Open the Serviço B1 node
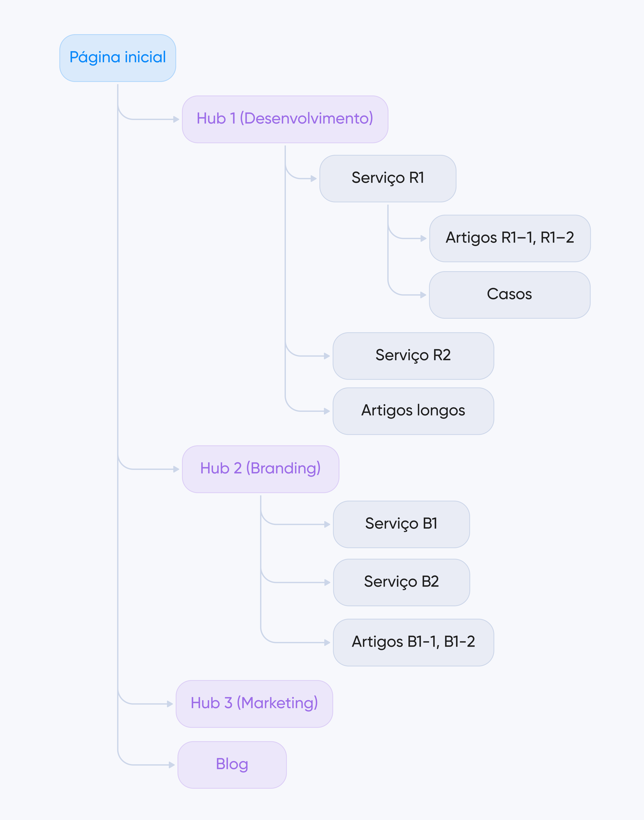Screen dimensions: 644x820 pos(401,524)
